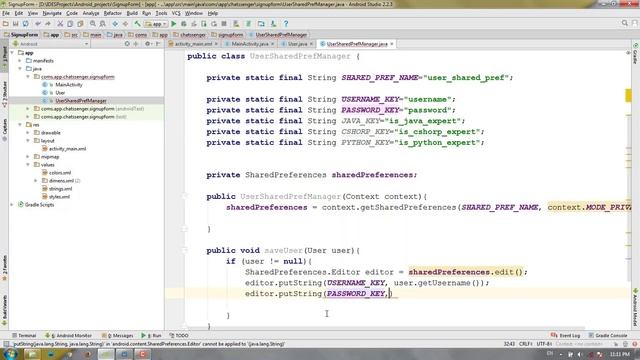640x360 pixels.
Task: Click the Redo arrow icon
Action: point(48,24)
